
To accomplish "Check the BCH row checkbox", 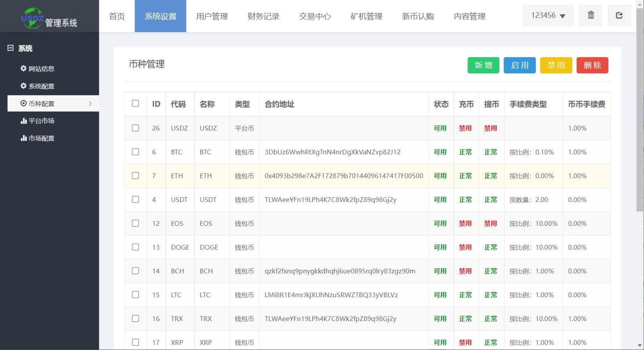I will (x=135, y=271).
